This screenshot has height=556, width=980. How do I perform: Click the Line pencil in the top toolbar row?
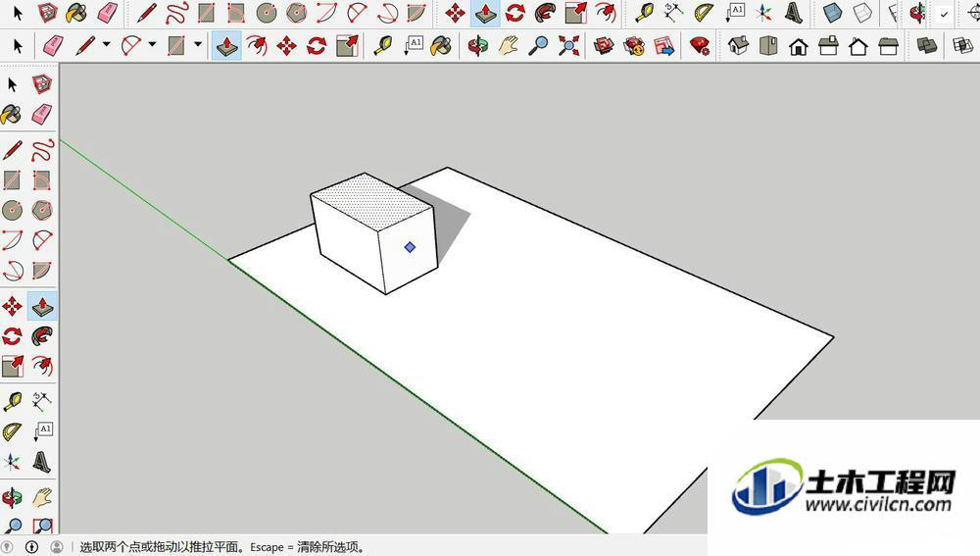coord(146,13)
